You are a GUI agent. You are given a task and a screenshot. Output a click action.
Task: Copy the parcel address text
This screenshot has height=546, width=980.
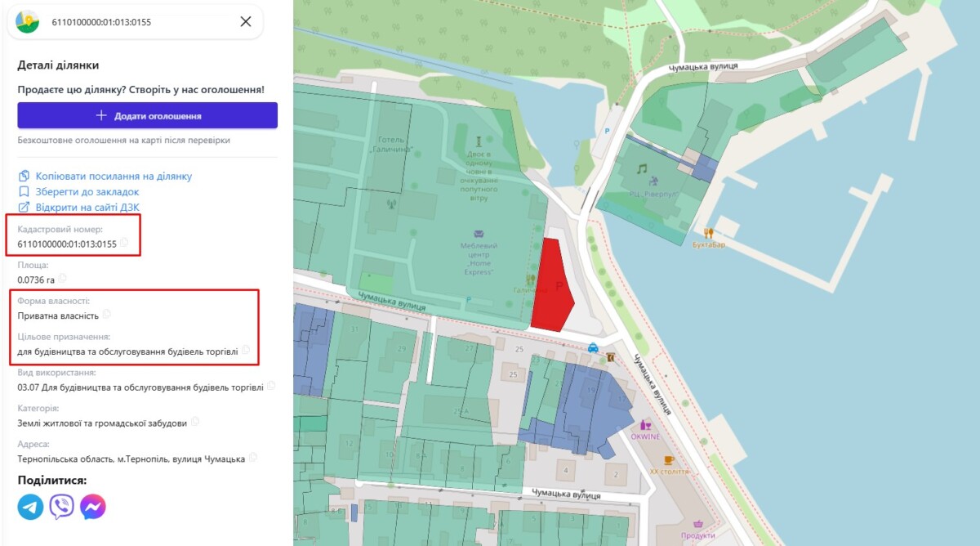[x=253, y=458]
